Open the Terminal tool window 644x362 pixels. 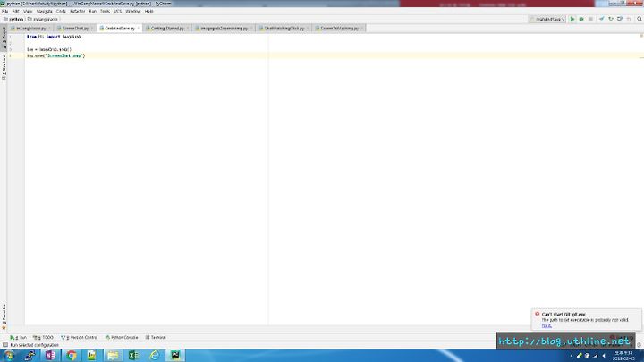[156, 337]
